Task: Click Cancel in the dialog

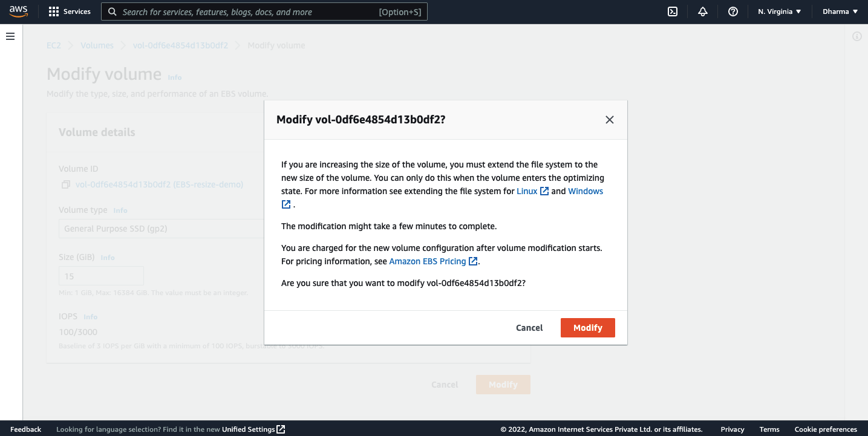Action: point(529,328)
